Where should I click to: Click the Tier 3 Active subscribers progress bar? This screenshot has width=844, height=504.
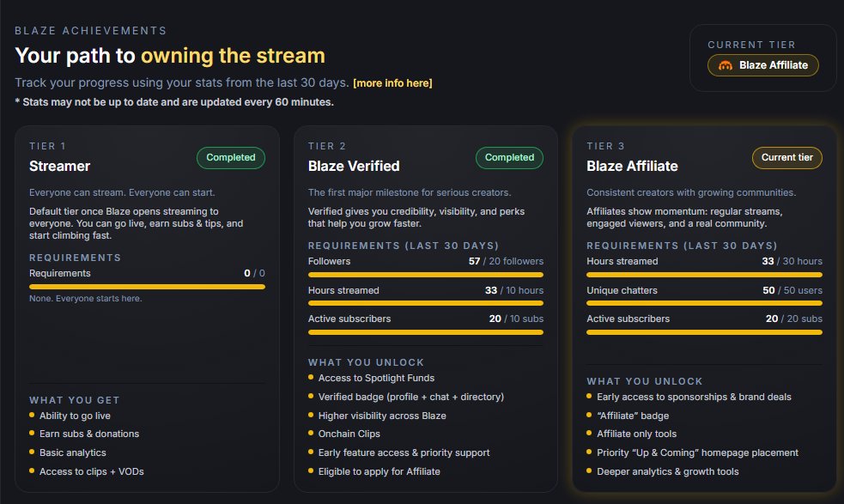(705, 332)
